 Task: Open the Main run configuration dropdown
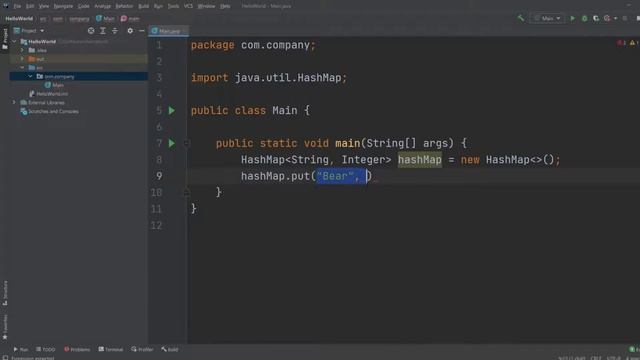click(x=547, y=18)
